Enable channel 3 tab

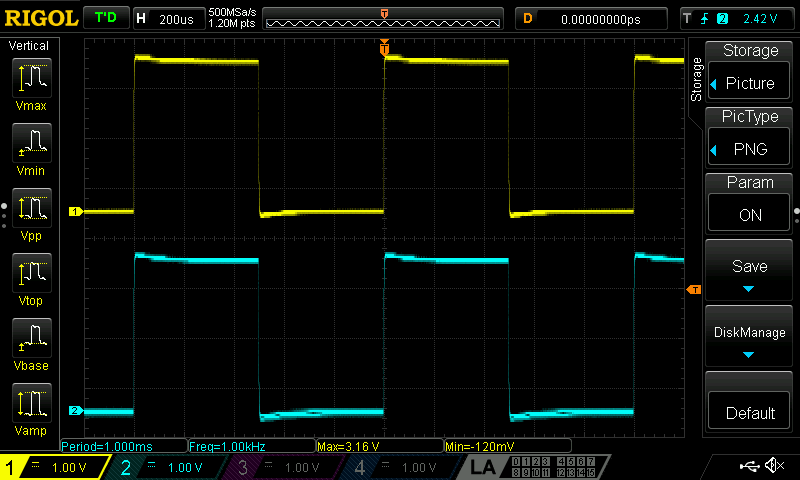tap(280, 467)
